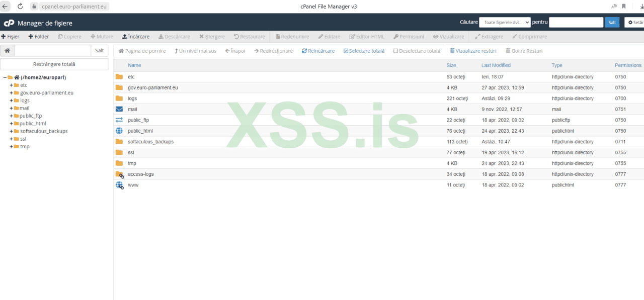Click the Vizualizare view tool
644x300 pixels.
click(x=449, y=37)
